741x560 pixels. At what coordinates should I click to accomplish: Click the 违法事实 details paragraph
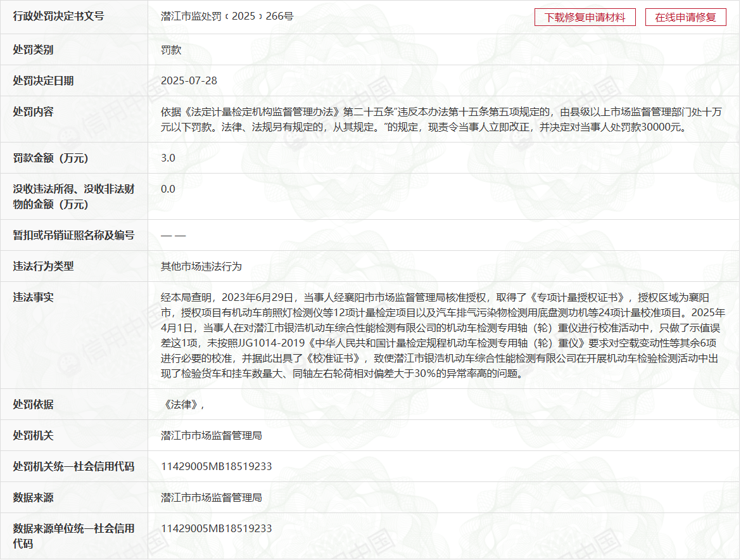[x=443, y=335]
